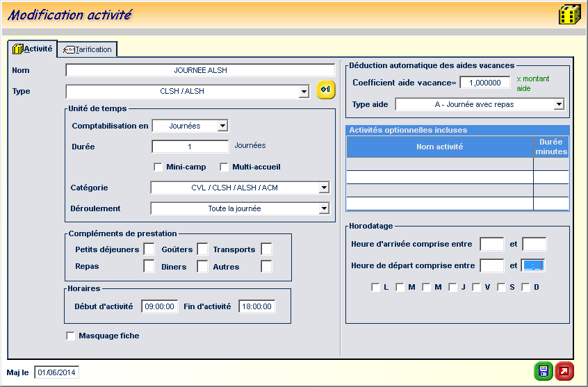Select the Activité tab
This screenshot has width=588, height=387.
coord(32,49)
